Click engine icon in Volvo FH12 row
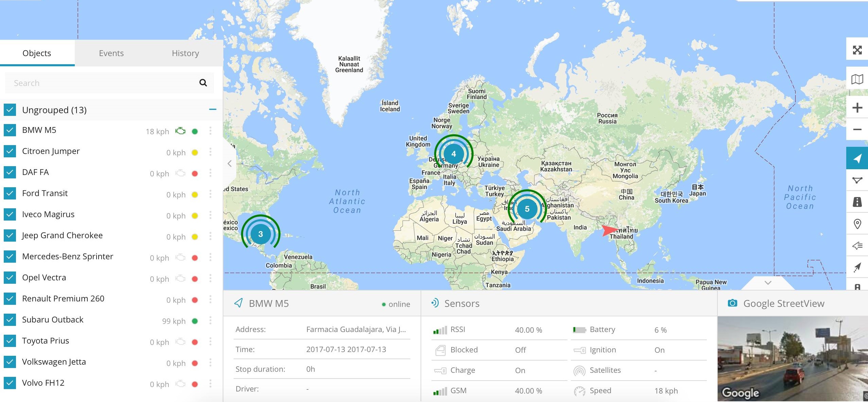The image size is (868, 402). point(180,384)
